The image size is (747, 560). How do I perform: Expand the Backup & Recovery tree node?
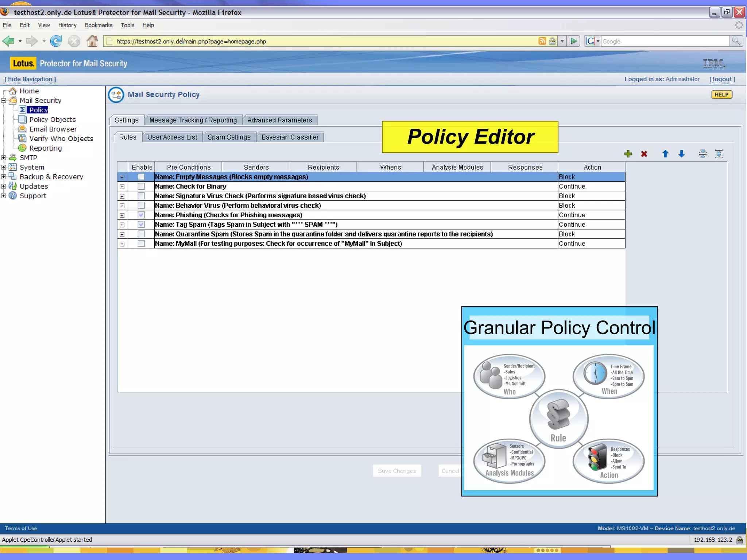4,176
